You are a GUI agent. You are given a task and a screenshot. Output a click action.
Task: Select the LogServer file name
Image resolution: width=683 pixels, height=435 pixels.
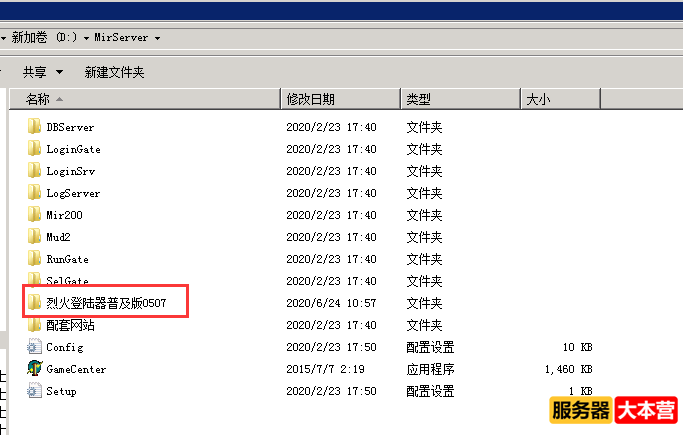point(73,193)
